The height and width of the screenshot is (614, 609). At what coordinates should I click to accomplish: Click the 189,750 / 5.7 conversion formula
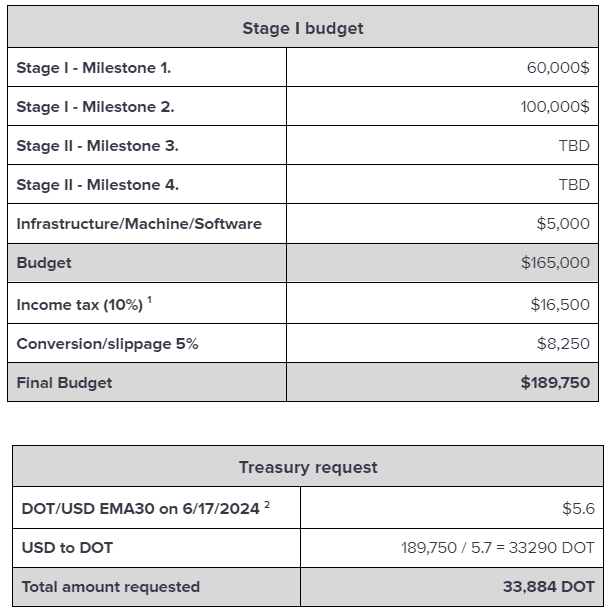tap(497, 547)
